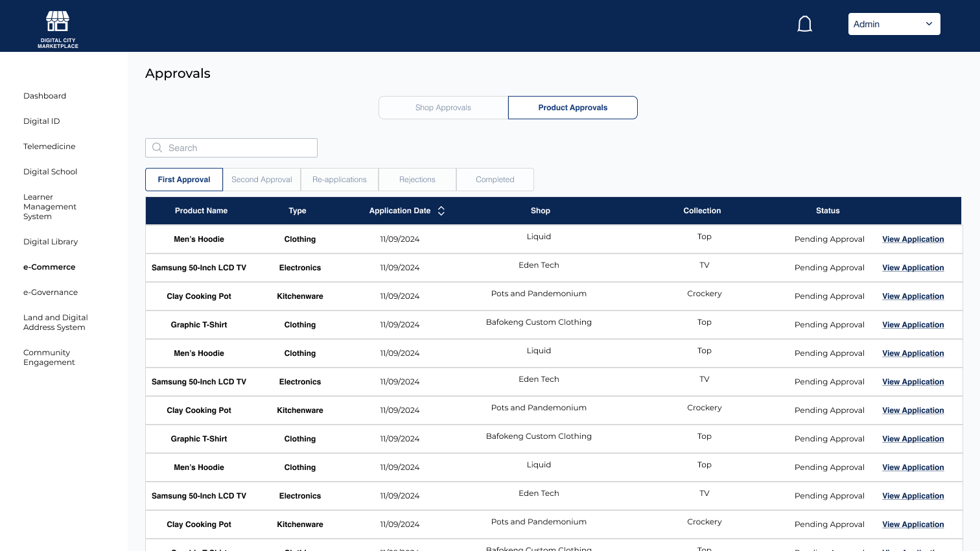View Application for first Men's Hoodie
The image size is (980, 551).
(913, 239)
